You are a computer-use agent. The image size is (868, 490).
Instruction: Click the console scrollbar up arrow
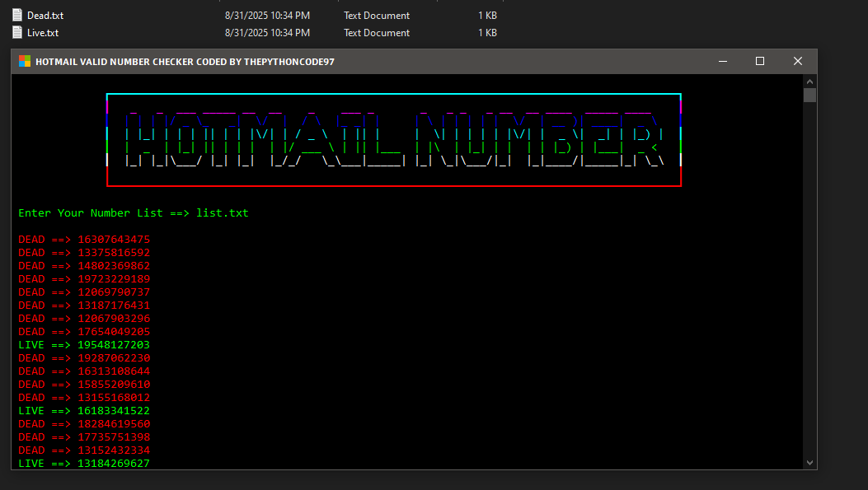pos(809,82)
